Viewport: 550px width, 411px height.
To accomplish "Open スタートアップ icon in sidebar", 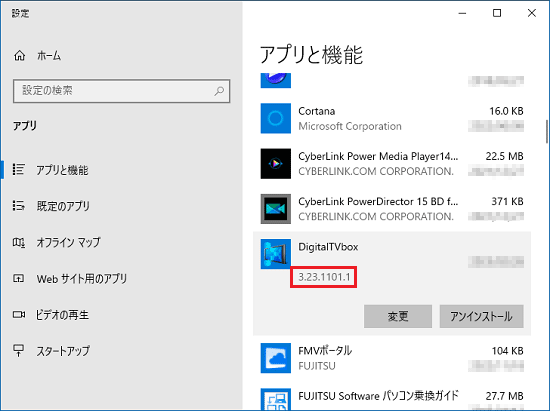I will pyautogui.click(x=19, y=350).
